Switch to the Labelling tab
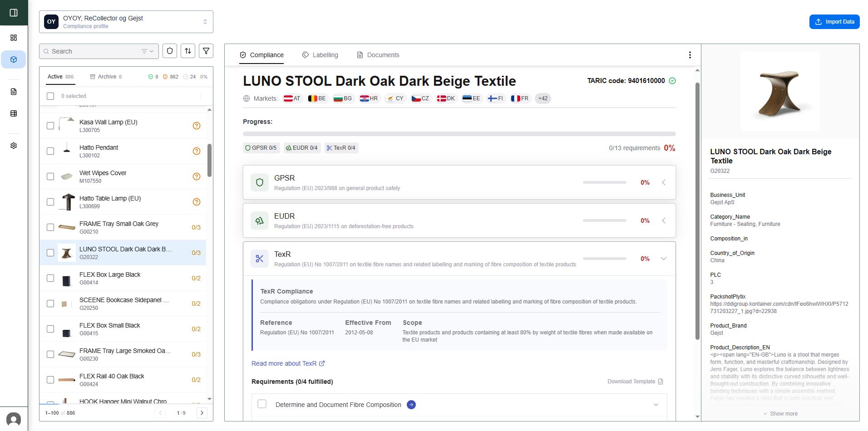Image resolution: width=868 pixels, height=431 pixels. (320, 55)
